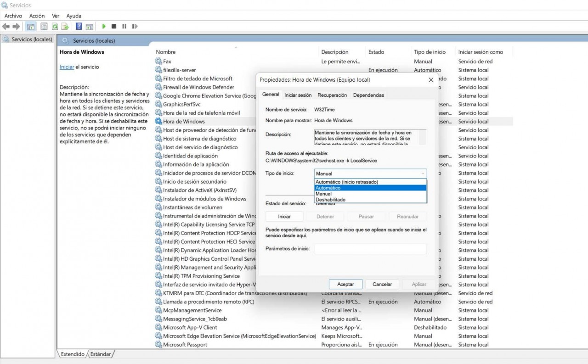Screen dimensions: 588x364
Task: Select the Fax service gear icon
Action: (158, 62)
